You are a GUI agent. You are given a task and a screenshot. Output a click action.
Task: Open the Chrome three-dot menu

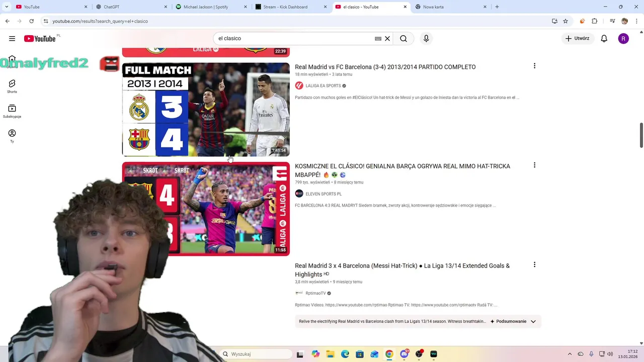[636, 21]
